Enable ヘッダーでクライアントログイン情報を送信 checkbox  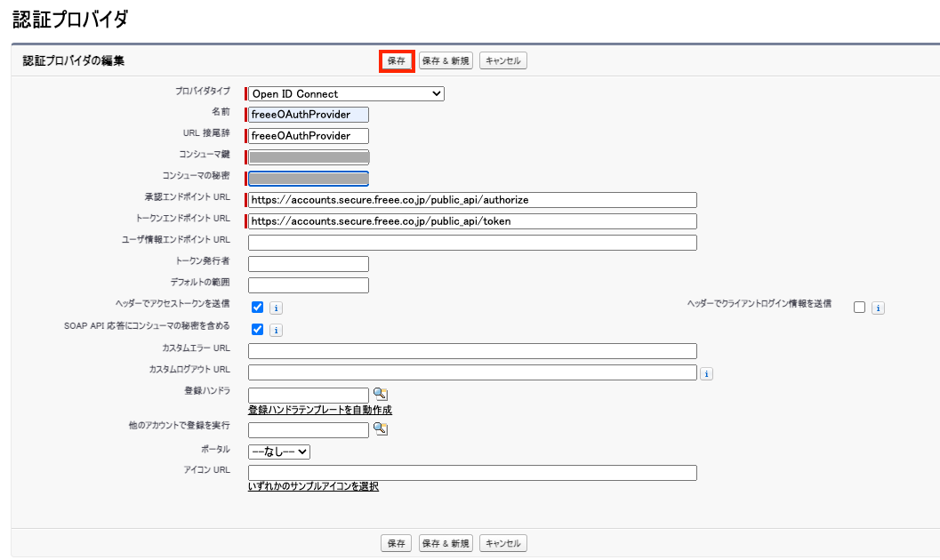coord(859,308)
